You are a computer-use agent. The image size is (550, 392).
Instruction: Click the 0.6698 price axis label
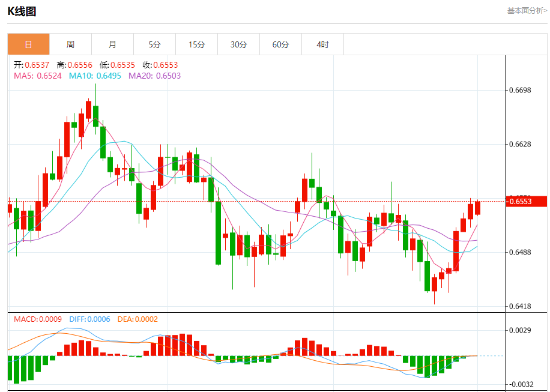(x=520, y=91)
